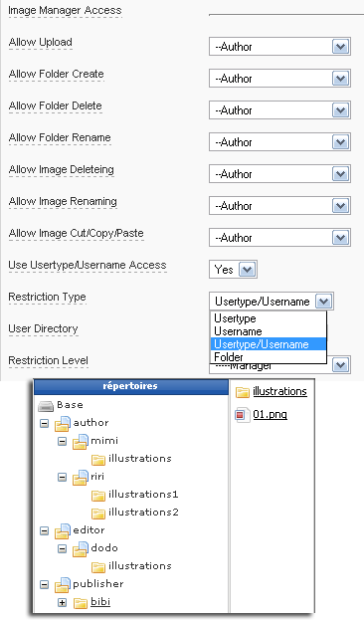This screenshot has height=620, width=364.
Task: Open the Allow Image Cut/Copy/Paste dropdown
Action: [279, 238]
